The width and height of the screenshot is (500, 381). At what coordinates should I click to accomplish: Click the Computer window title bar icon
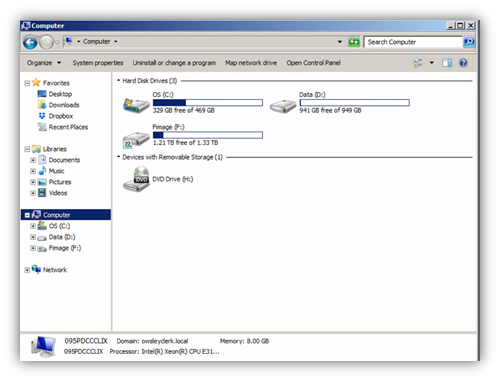tap(26, 26)
